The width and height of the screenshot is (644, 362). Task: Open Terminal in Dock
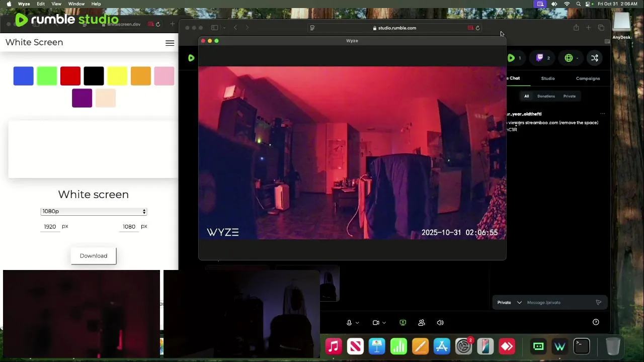click(x=582, y=346)
